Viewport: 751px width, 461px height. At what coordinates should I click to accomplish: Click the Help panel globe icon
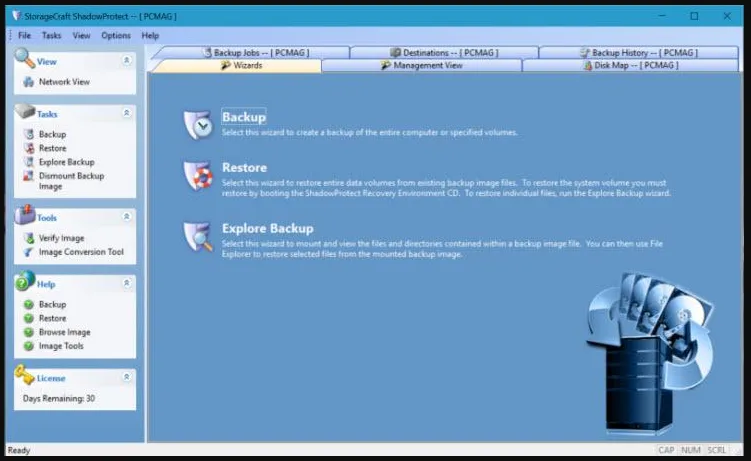click(x=24, y=281)
